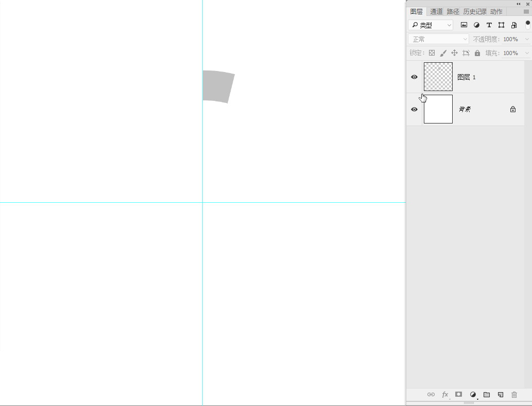The height and width of the screenshot is (406, 532).
Task: Add layer mask icon
Action: 458,394
